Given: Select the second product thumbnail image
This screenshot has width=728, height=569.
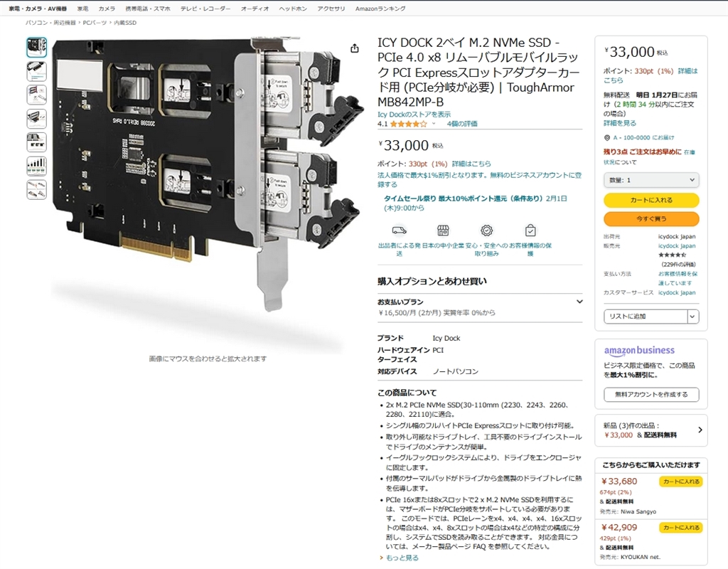Looking at the screenshot, I should coord(37,71).
